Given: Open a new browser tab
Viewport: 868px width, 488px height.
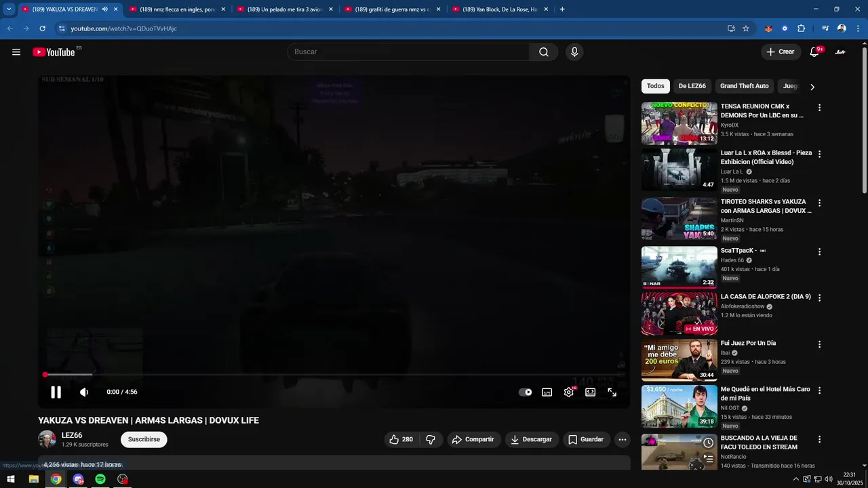Looking at the screenshot, I should [562, 9].
